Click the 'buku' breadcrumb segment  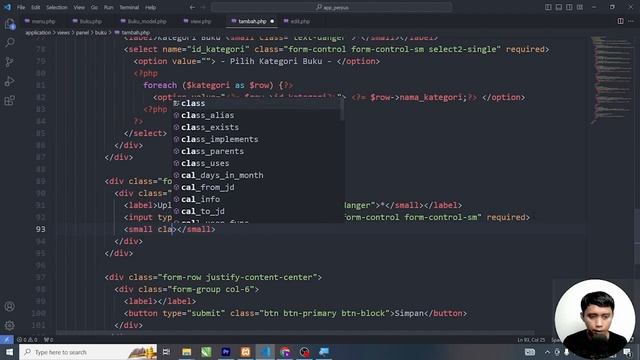coord(100,33)
